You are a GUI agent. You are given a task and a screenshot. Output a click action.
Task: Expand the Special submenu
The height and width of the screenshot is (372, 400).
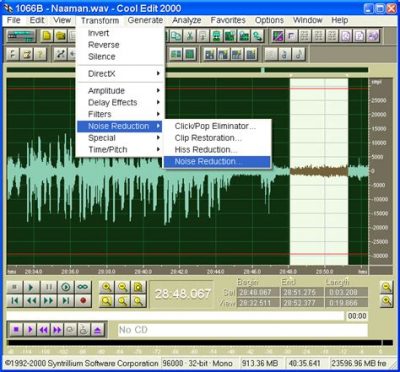tap(120, 138)
